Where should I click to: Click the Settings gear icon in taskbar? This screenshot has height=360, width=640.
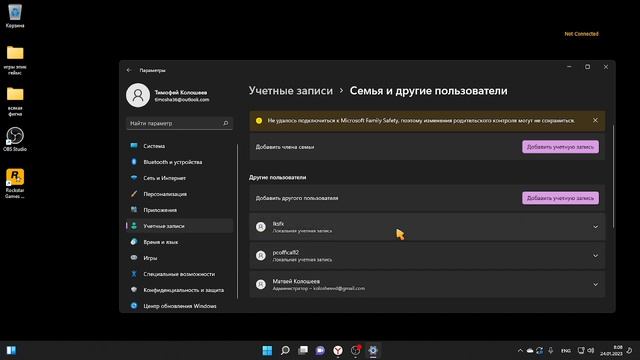pos(373,350)
